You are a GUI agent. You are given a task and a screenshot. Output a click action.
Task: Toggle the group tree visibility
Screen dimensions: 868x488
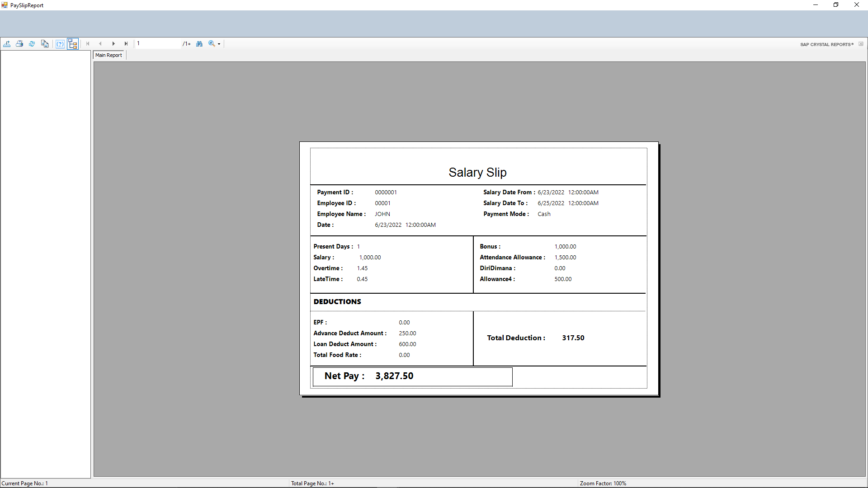(x=73, y=43)
